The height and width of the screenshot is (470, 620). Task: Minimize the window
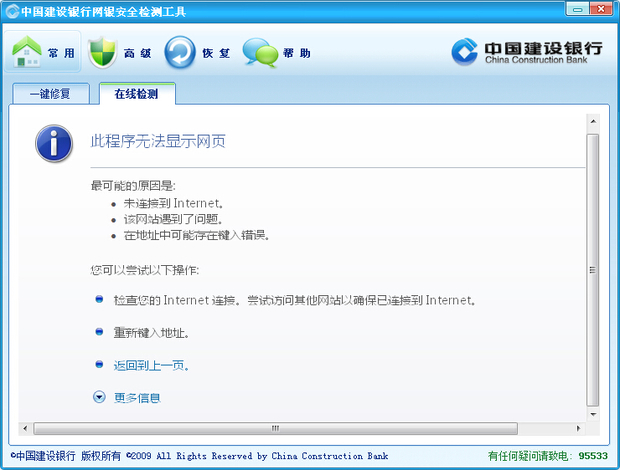click(x=578, y=9)
